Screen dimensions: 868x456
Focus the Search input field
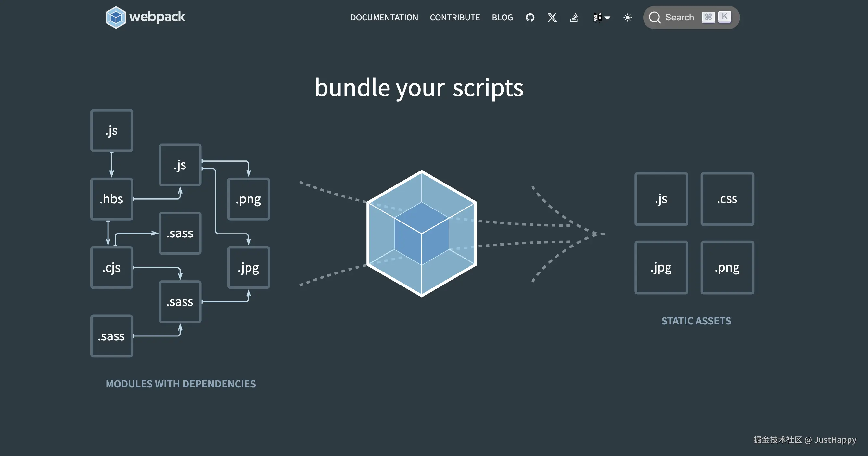pyautogui.click(x=679, y=18)
